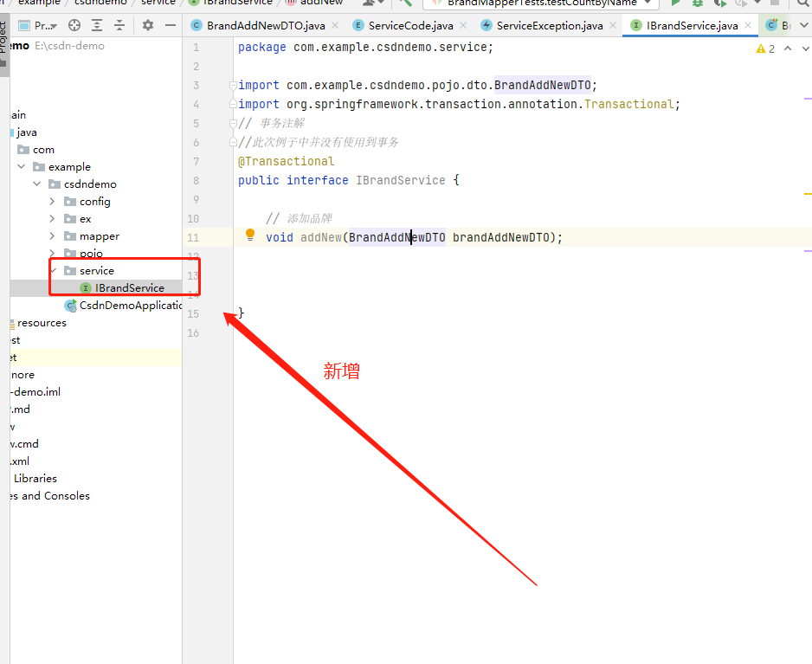Close the IBrandService.java tab
The height and width of the screenshot is (664, 812).
748,25
